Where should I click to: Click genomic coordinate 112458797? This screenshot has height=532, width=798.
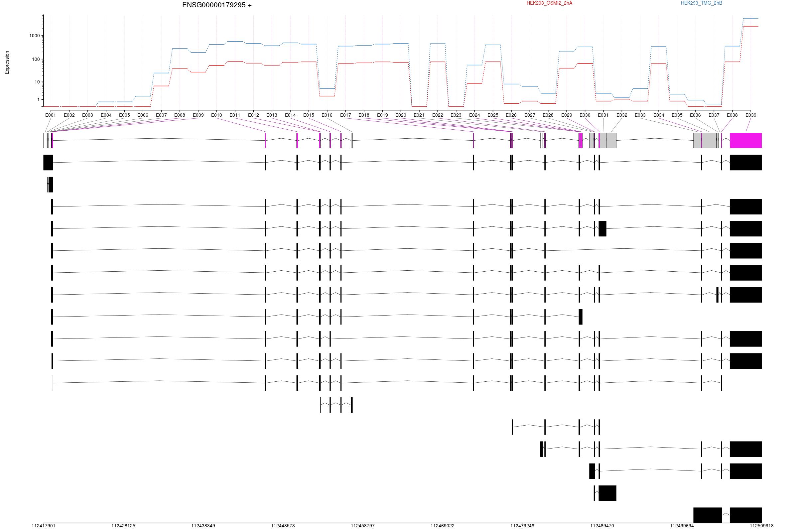(363, 526)
